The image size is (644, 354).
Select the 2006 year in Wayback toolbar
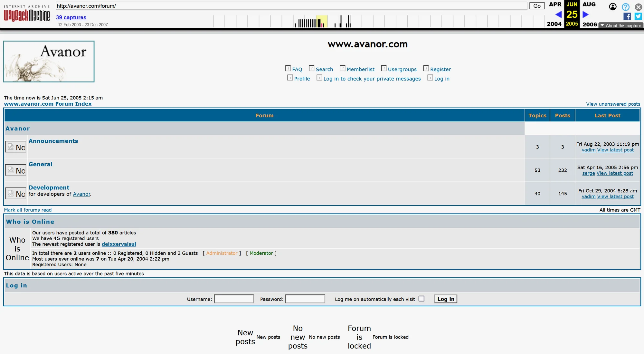(590, 24)
